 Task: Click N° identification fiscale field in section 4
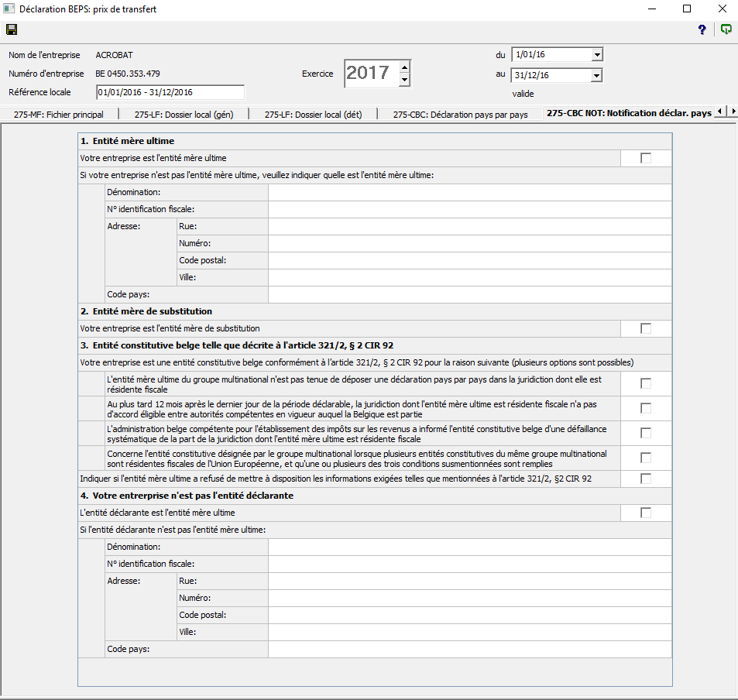click(x=470, y=564)
